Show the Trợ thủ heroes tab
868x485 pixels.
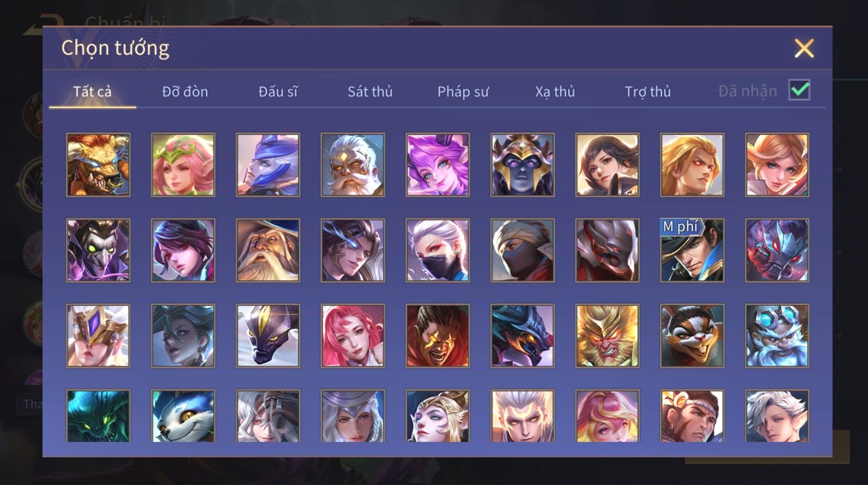click(648, 91)
